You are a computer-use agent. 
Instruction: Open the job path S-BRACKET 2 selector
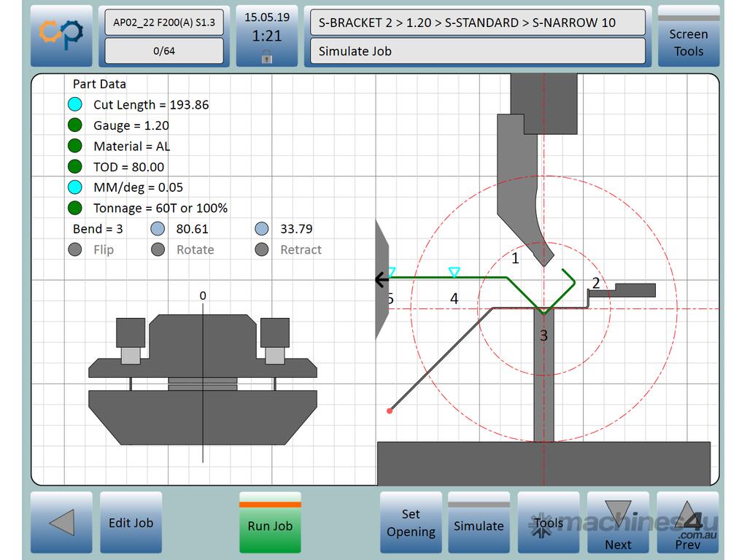click(477, 23)
